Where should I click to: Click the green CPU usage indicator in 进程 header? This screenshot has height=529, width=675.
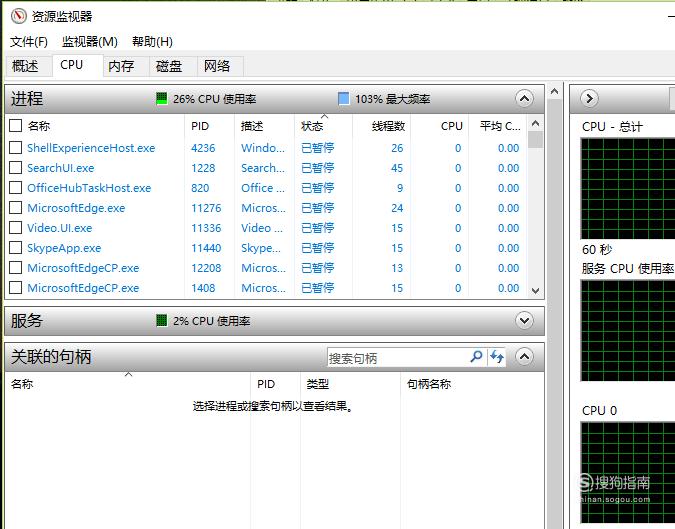coord(161,99)
